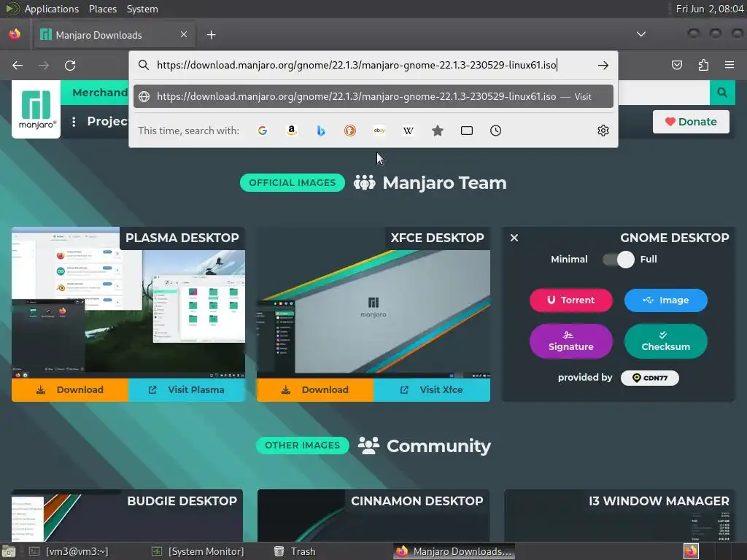747x560 pixels.
Task: Click OTHER IMAGES badge
Action: click(x=302, y=446)
